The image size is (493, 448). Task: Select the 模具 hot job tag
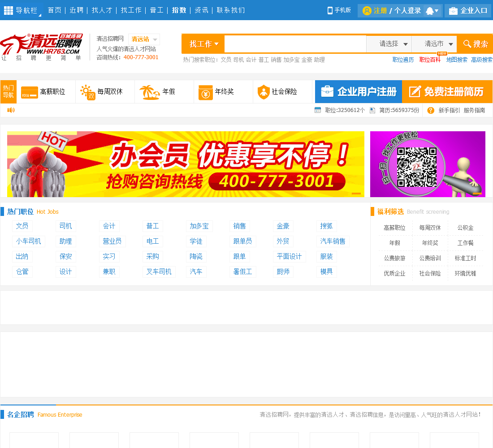[x=326, y=271]
